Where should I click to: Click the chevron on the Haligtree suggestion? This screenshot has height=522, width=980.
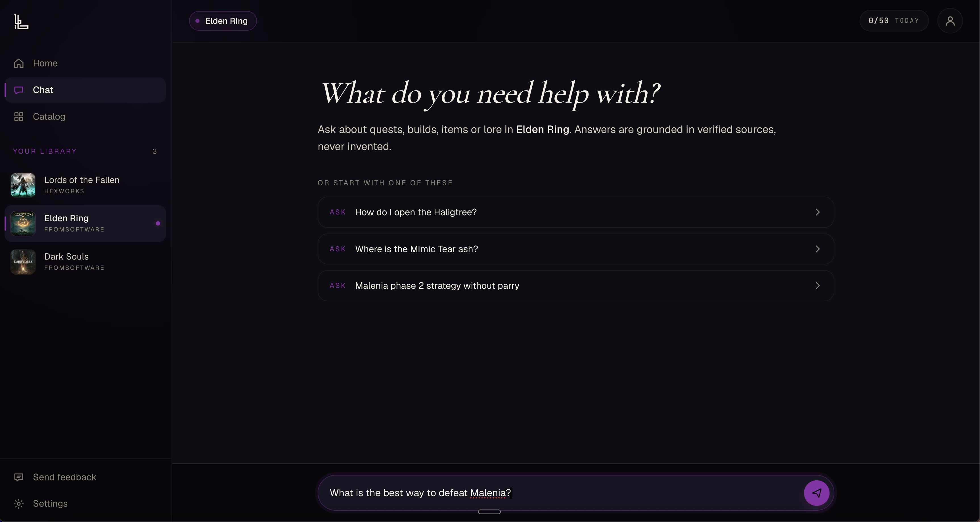(x=818, y=212)
